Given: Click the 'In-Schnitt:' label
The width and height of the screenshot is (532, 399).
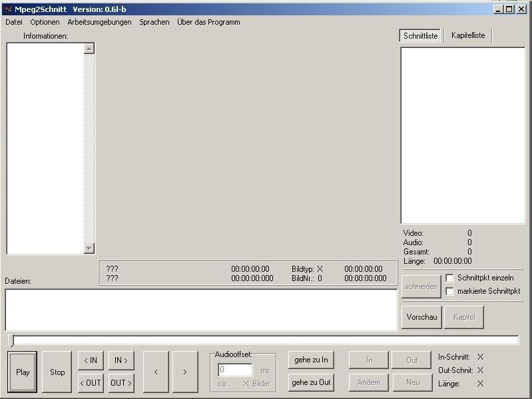Looking at the screenshot, I should (x=454, y=357).
